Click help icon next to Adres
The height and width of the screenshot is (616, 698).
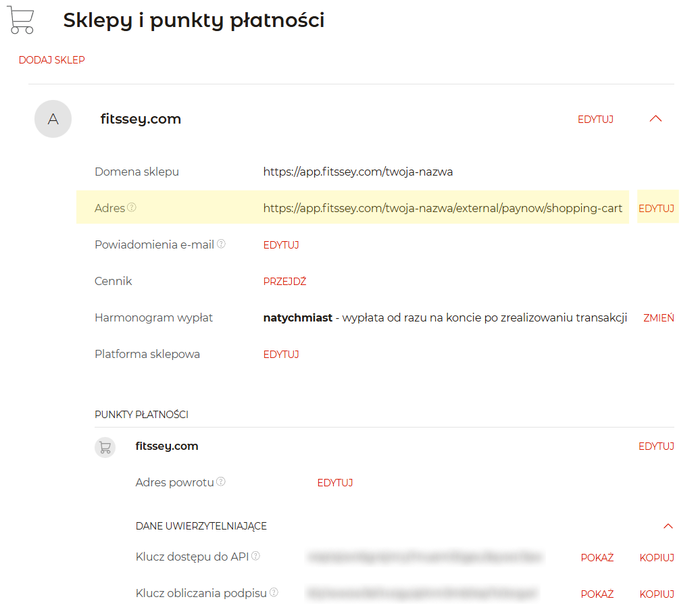pyautogui.click(x=132, y=207)
